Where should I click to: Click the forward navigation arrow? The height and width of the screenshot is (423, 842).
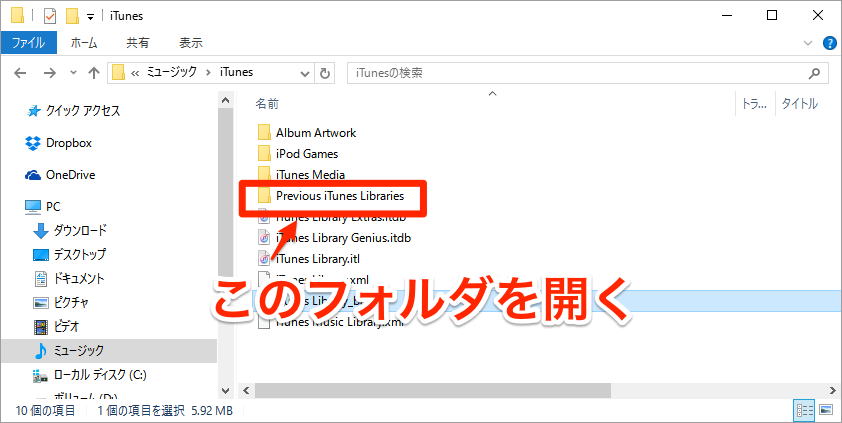click(49, 73)
